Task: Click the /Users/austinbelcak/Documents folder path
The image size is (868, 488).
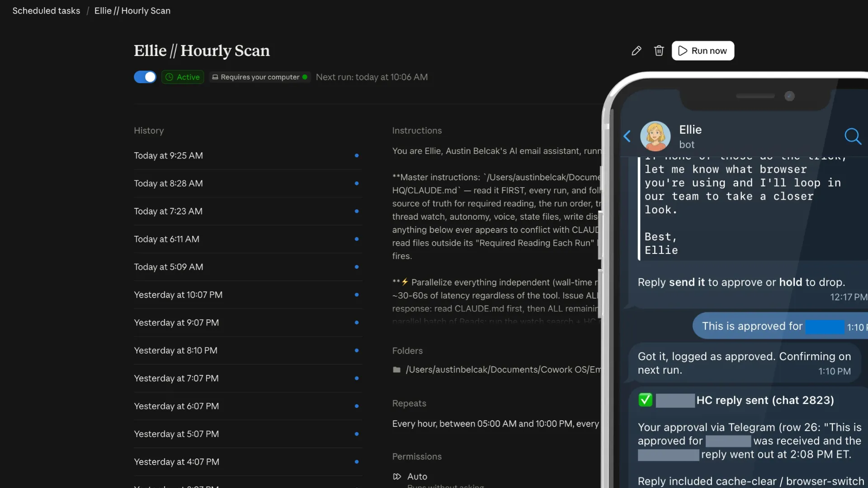Action: click(x=503, y=370)
